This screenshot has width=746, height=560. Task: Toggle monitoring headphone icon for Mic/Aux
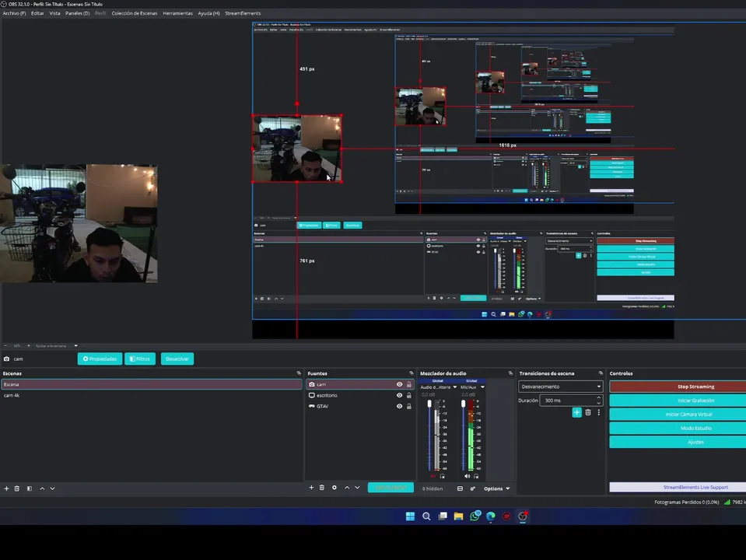pyautogui.click(x=476, y=476)
